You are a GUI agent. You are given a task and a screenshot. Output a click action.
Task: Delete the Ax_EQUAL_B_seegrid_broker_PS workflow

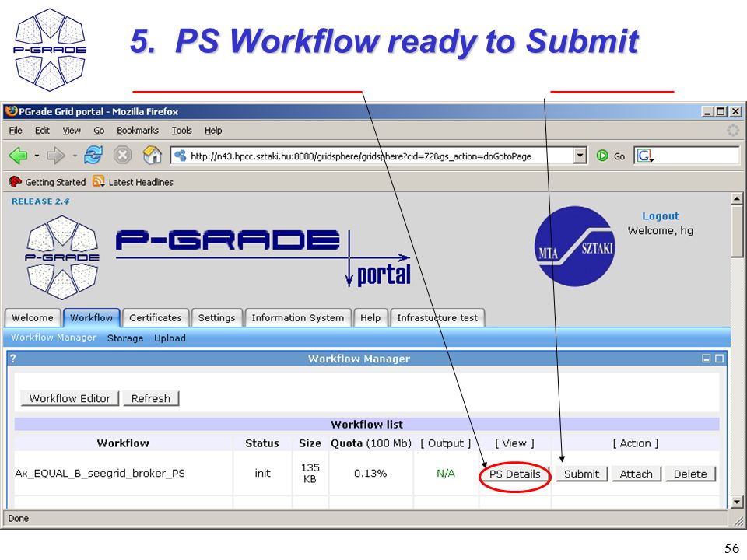coord(690,474)
